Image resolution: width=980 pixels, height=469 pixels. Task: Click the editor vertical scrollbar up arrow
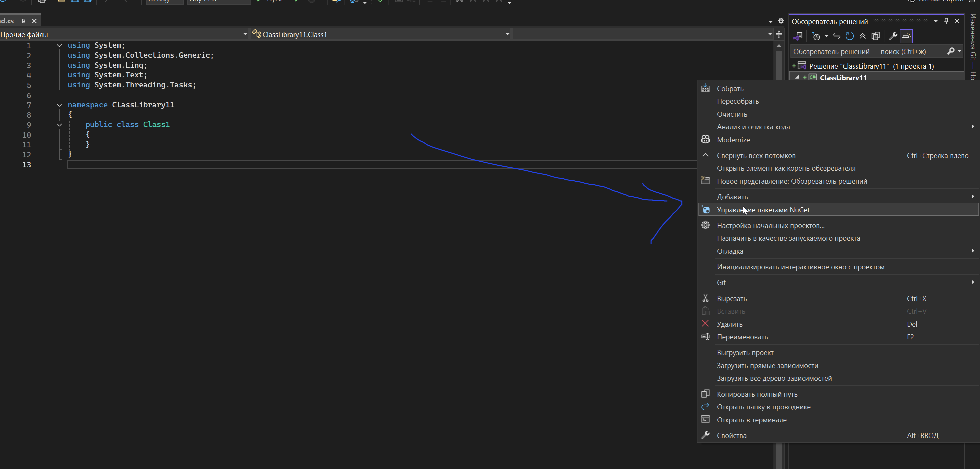[779, 46]
